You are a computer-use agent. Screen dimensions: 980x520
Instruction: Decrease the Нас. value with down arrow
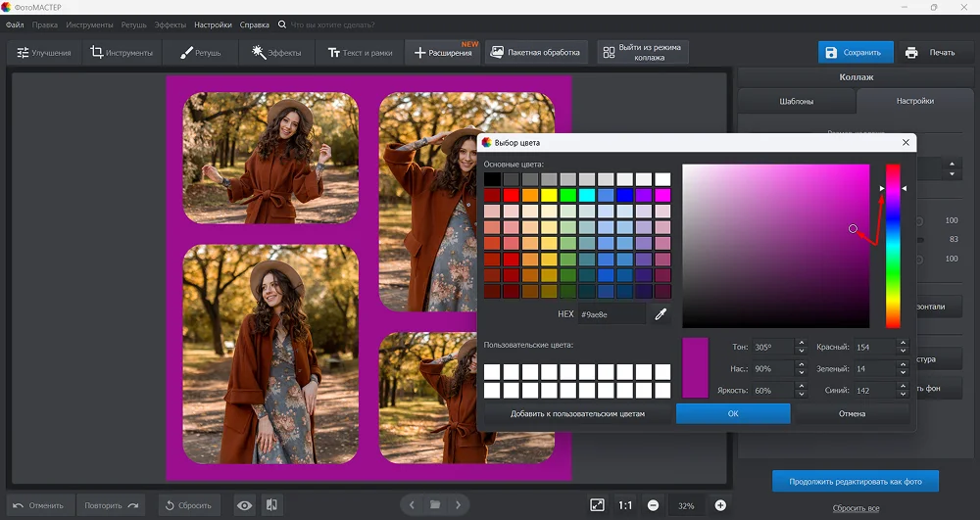[802, 373]
